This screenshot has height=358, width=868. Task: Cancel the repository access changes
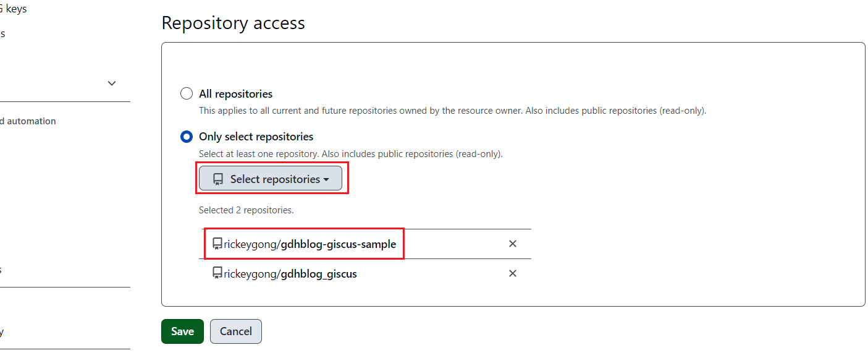pos(235,331)
